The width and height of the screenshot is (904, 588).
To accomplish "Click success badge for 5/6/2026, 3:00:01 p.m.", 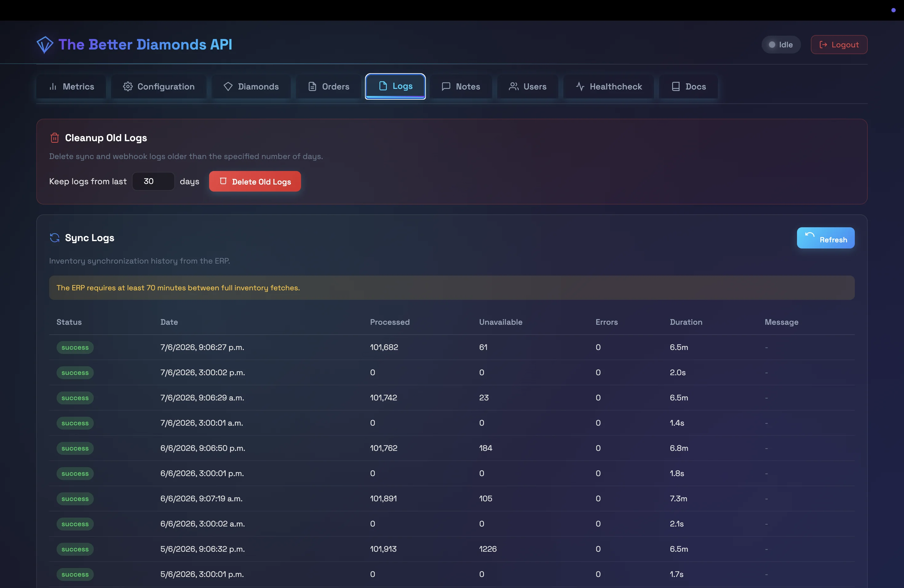I will (75, 574).
